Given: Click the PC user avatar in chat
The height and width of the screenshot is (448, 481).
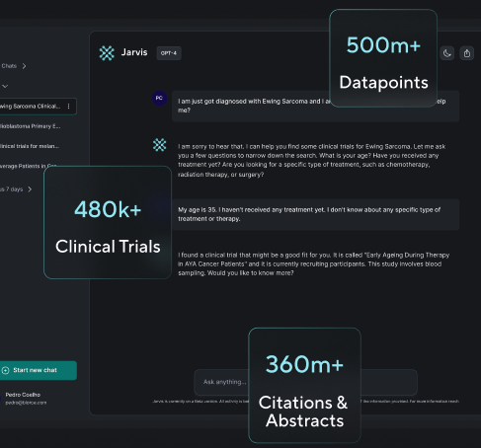Looking at the screenshot, I should [x=159, y=98].
